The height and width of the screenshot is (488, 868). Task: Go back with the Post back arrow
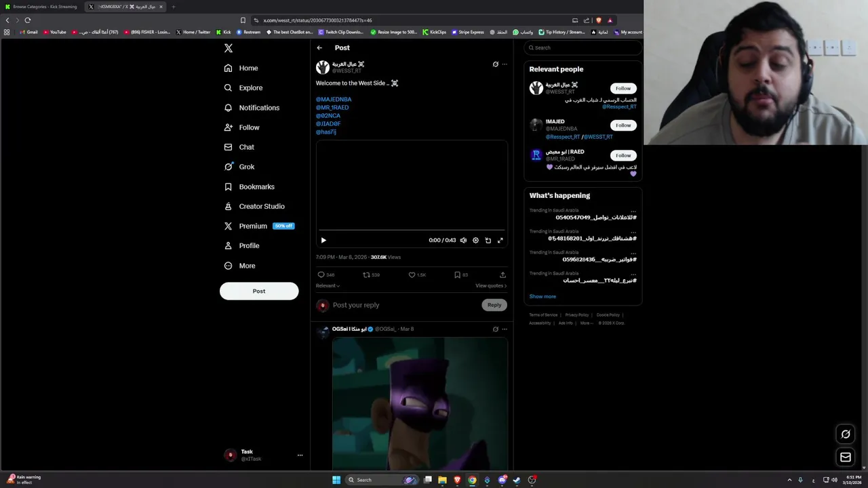[x=319, y=47]
